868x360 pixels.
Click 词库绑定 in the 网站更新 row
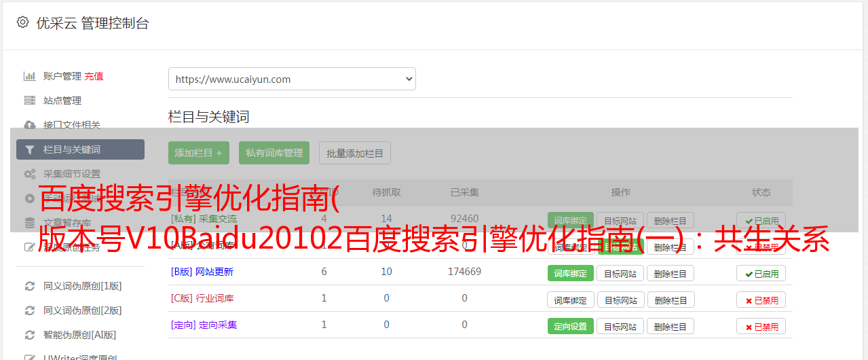click(x=571, y=274)
